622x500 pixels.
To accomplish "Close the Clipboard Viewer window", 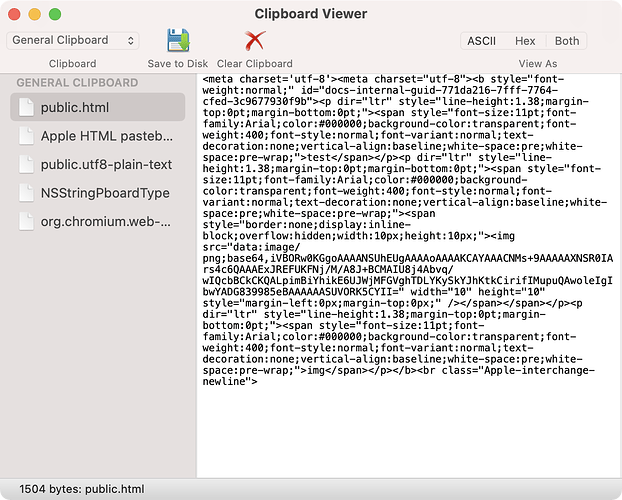I will click(x=14, y=14).
